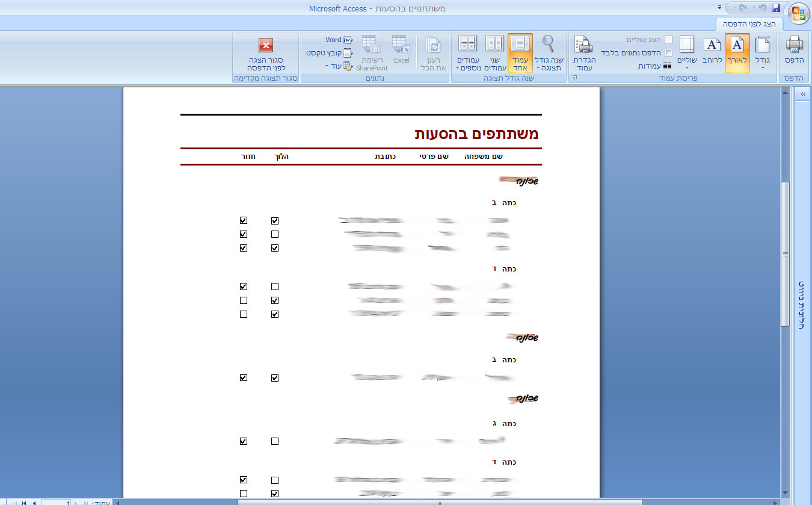Click the הלוך checkbox in the כתה ג row

275,441
